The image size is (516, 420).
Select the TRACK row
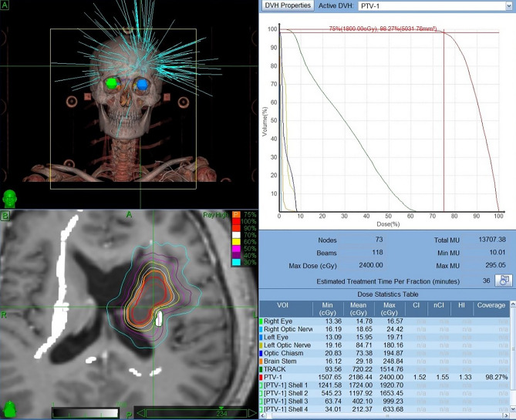coord(384,369)
